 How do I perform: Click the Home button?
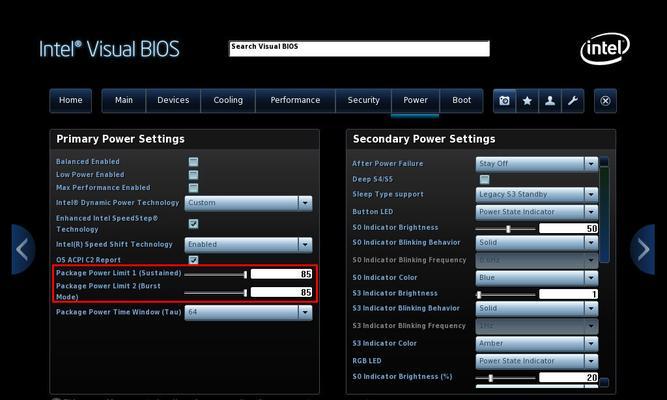click(x=71, y=101)
